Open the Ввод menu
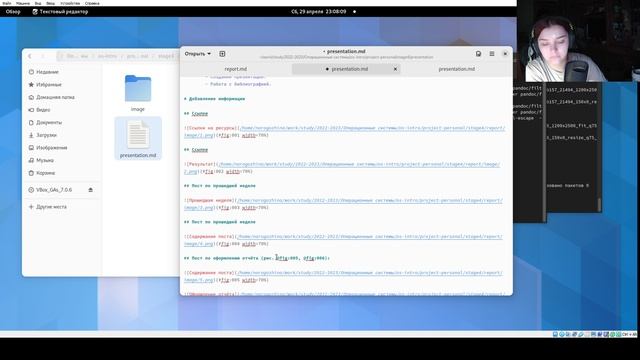 pos(51,3)
